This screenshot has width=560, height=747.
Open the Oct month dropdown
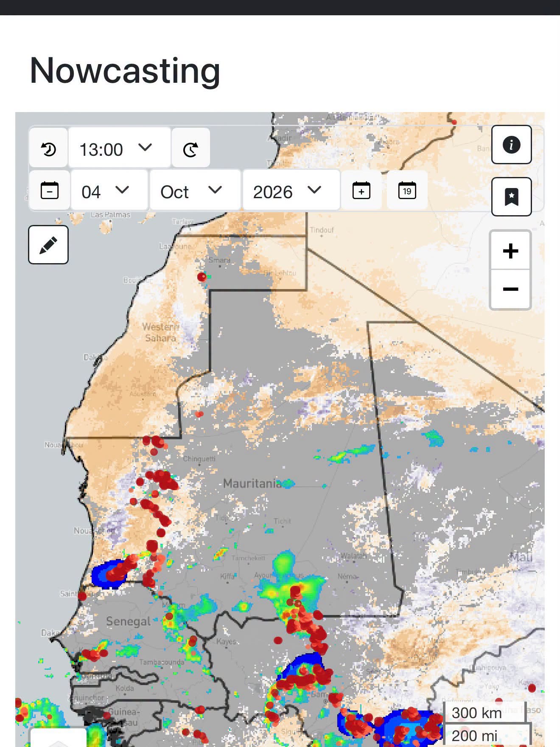click(196, 191)
